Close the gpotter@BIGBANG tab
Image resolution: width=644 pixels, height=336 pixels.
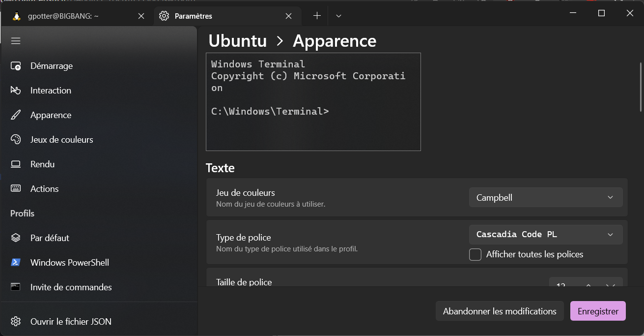[x=141, y=16]
